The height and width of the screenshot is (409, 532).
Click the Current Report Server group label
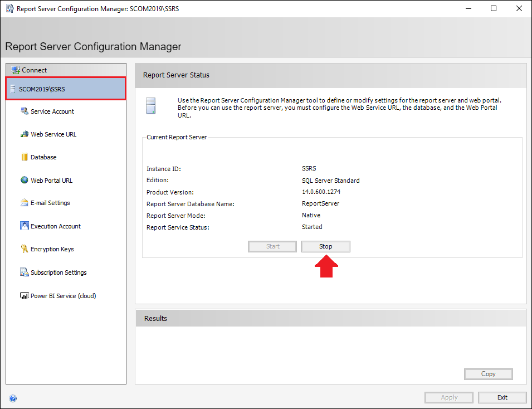(x=177, y=137)
